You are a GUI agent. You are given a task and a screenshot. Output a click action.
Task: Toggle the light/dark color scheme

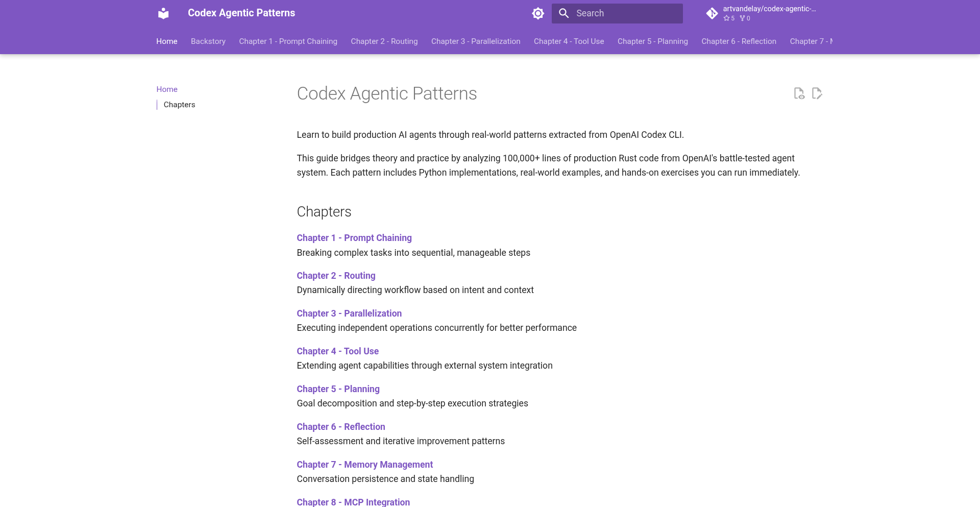(538, 13)
